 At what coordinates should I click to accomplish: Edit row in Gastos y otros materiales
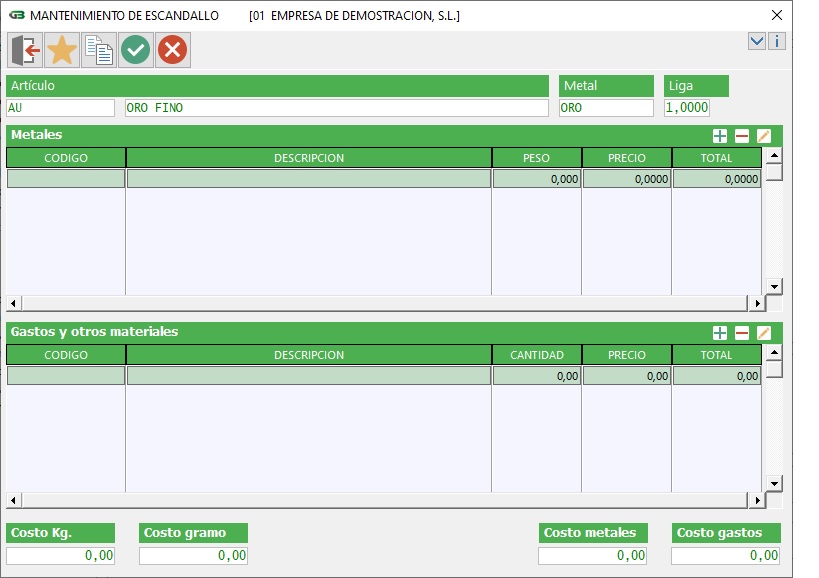click(x=764, y=333)
